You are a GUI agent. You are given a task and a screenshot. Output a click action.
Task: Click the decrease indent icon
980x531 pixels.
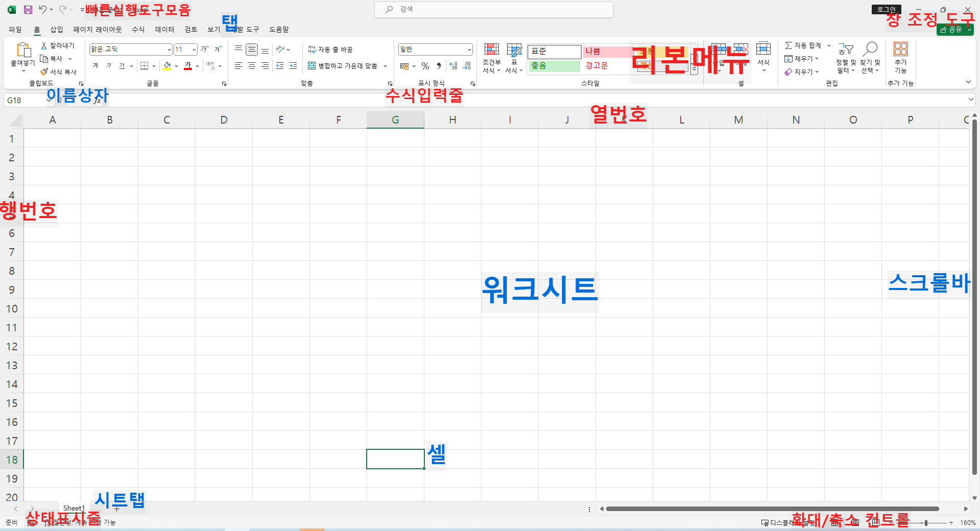tap(279, 66)
